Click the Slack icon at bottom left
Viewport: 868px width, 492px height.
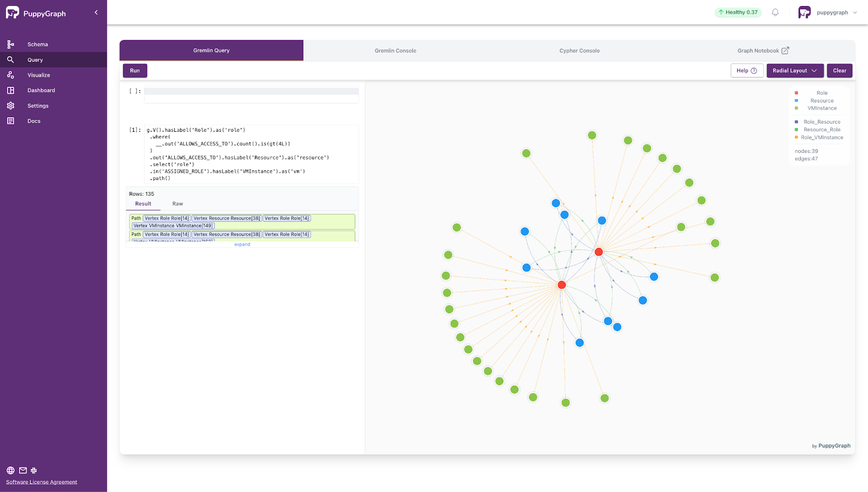coord(34,470)
